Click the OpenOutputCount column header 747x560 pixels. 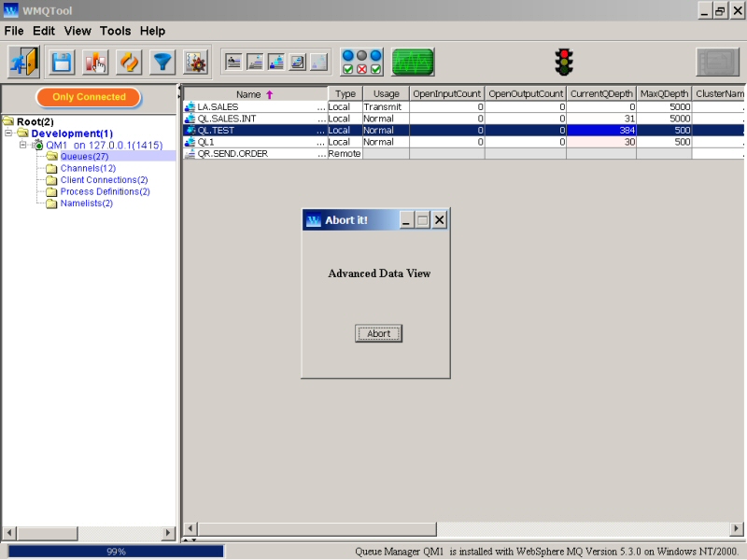[x=526, y=94]
